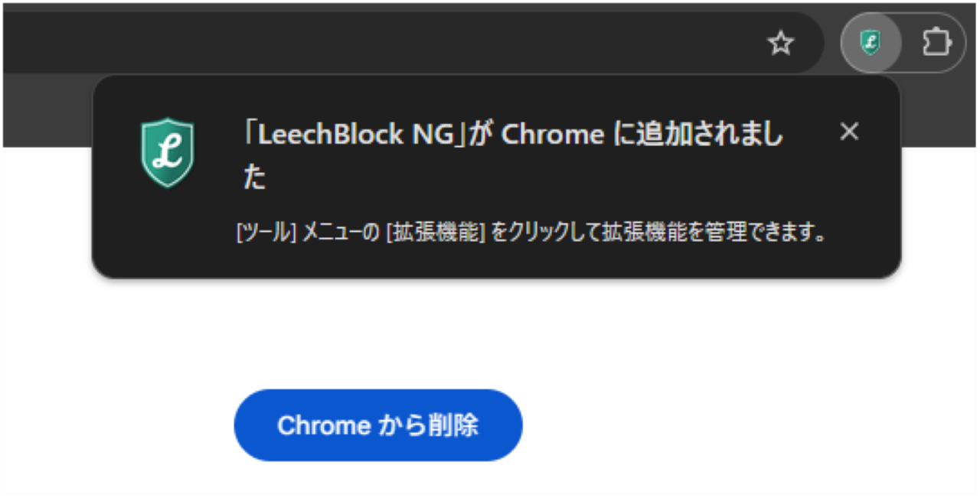
Task: Dismiss the notification with the × button
Action: tap(849, 132)
